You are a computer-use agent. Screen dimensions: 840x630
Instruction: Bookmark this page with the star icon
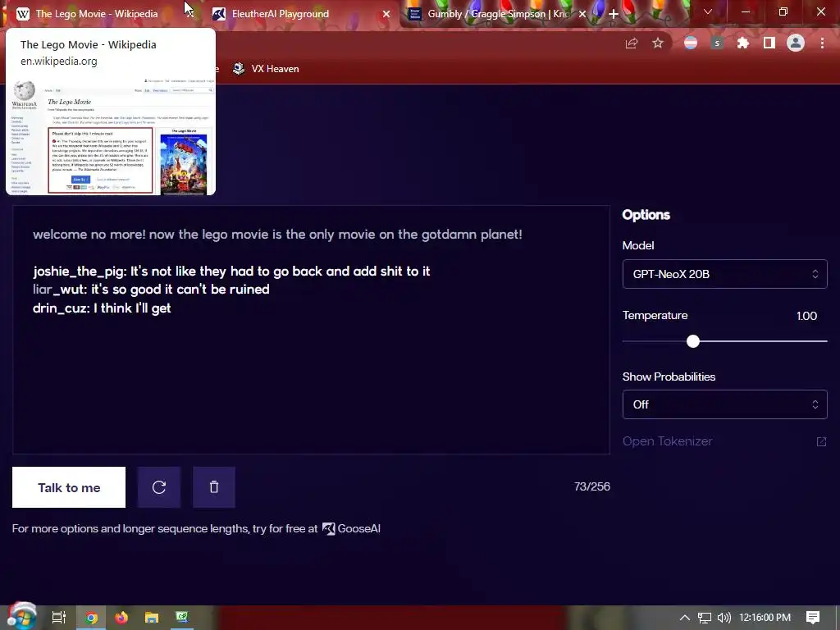coord(658,43)
